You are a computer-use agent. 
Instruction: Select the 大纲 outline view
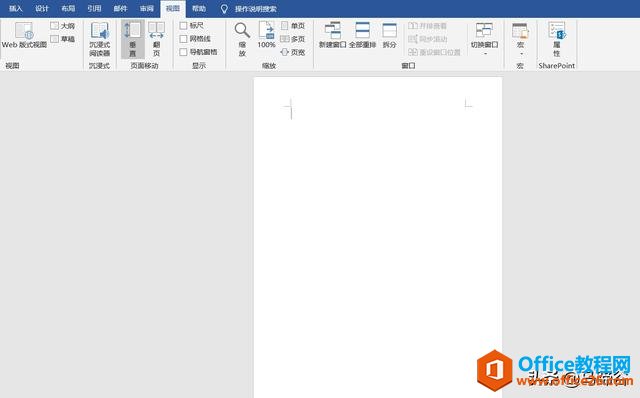(x=62, y=26)
